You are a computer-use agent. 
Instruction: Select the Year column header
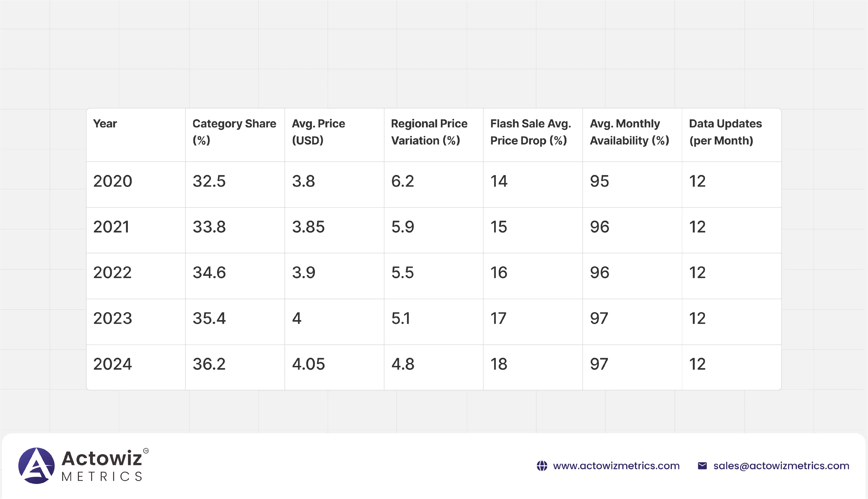click(x=105, y=124)
